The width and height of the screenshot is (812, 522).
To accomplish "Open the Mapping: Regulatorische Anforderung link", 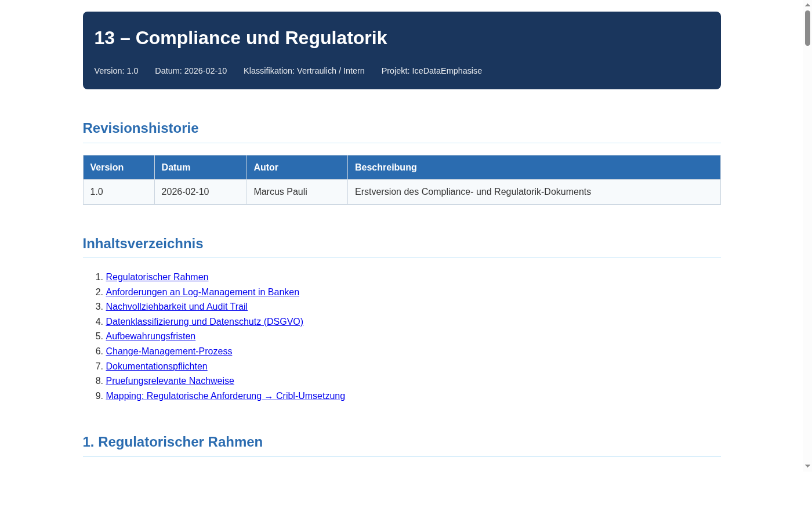I will 225,396.
